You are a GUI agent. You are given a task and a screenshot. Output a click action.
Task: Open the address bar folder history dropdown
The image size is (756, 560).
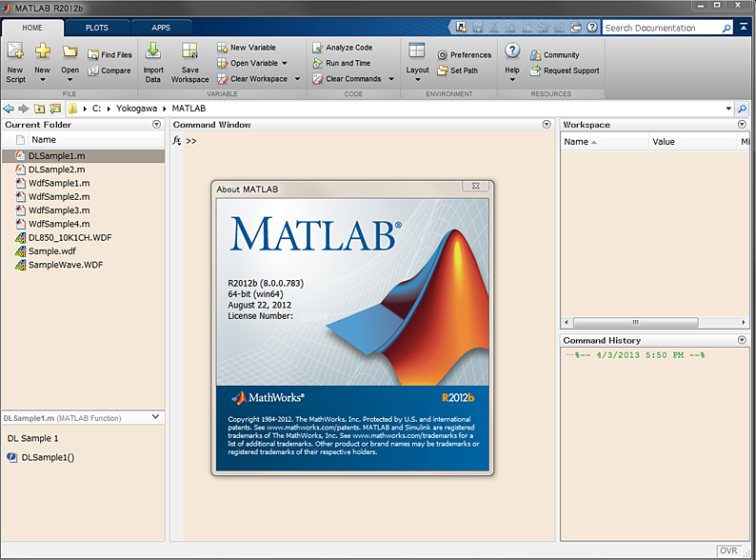point(728,109)
